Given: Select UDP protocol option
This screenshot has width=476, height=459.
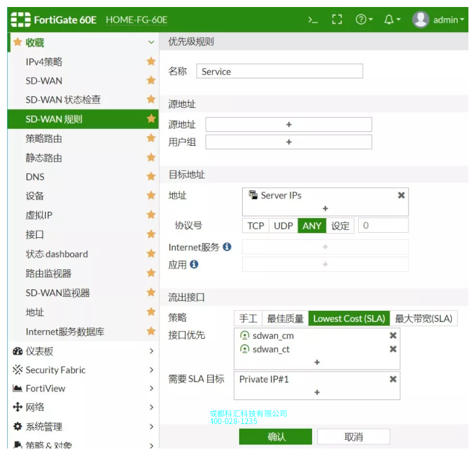Looking at the screenshot, I should [283, 226].
